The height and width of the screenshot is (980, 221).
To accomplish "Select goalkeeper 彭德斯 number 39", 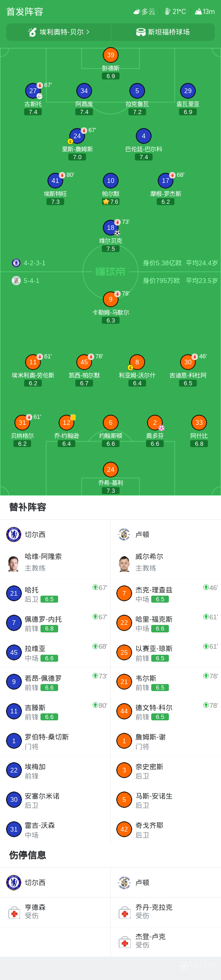I will point(111,55).
